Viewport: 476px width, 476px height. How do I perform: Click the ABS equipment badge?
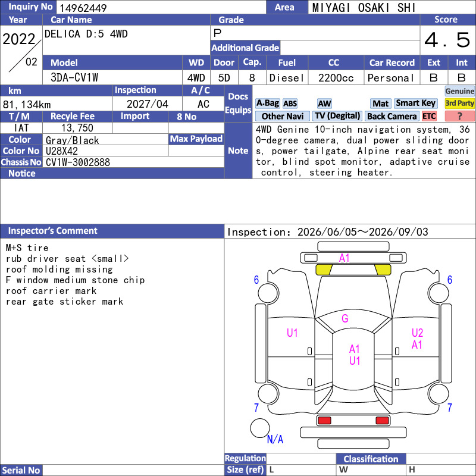point(290,104)
